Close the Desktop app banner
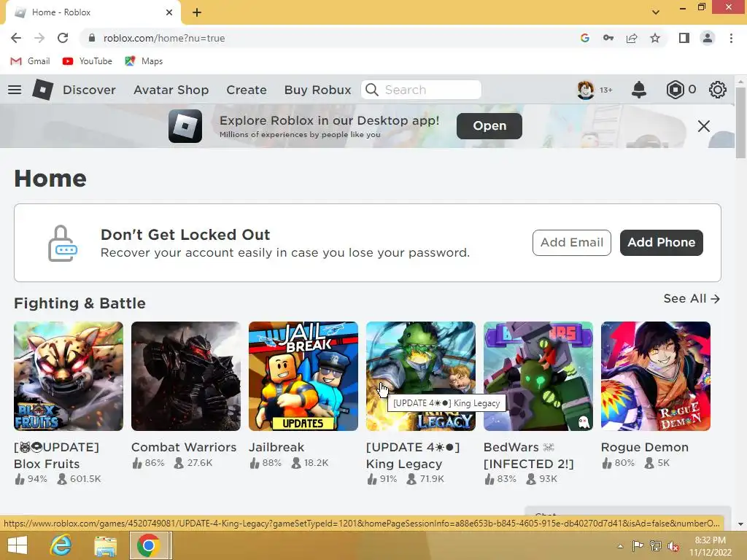The image size is (747, 560). coord(704,126)
